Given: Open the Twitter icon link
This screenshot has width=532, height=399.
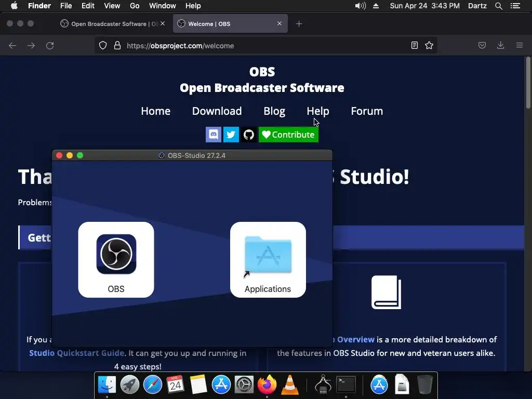Looking at the screenshot, I should point(231,135).
